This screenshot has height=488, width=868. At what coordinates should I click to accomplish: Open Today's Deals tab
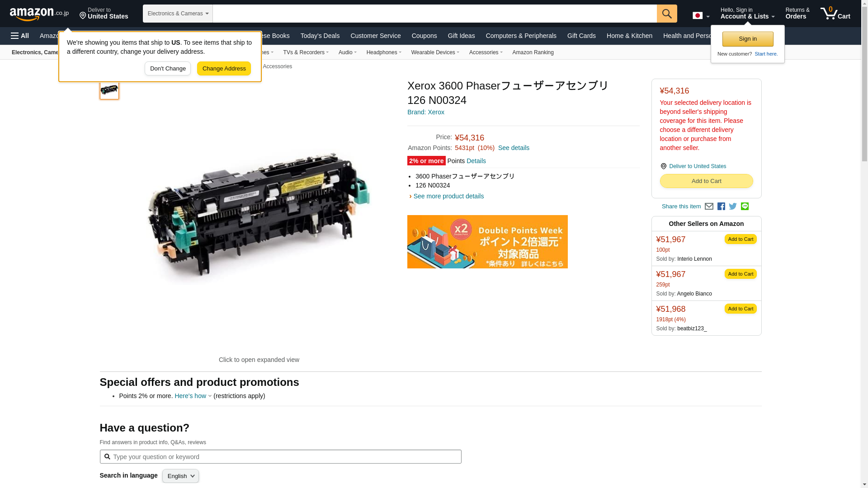pos(320,36)
